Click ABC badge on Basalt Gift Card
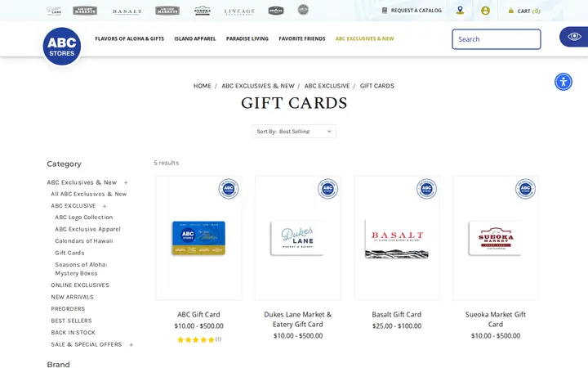The height and width of the screenshot is (368, 588). pos(427,189)
